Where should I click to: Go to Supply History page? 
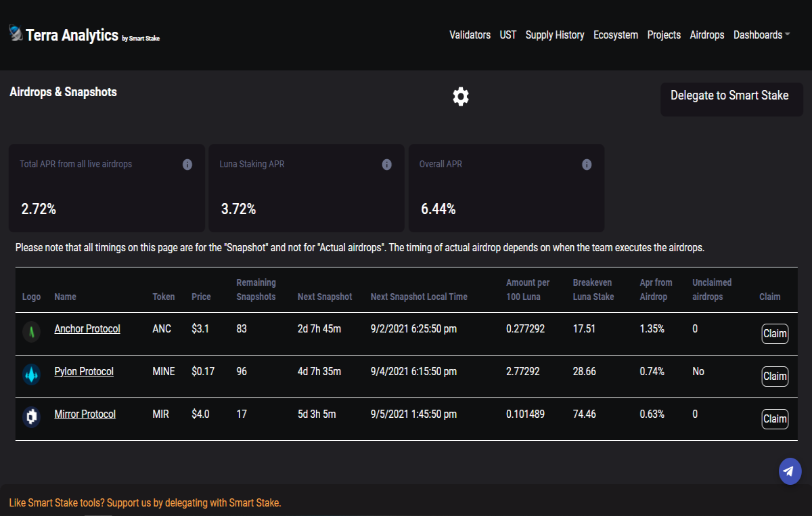(555, 35)
